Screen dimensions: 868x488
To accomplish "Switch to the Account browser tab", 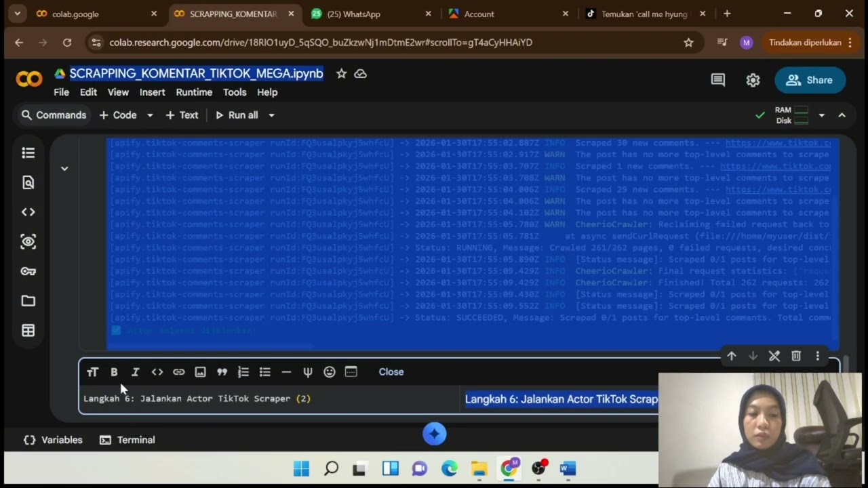I will pos(507,14).
